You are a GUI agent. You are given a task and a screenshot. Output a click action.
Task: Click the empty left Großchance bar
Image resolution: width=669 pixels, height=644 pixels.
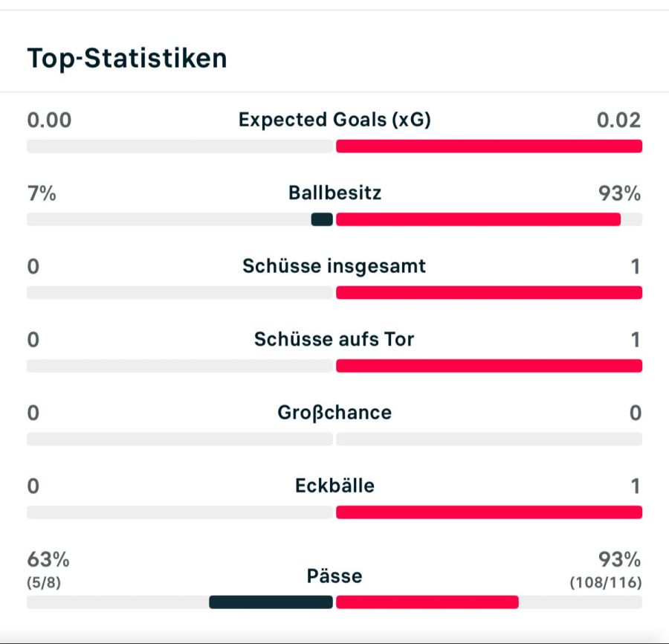tap(179, 439)
